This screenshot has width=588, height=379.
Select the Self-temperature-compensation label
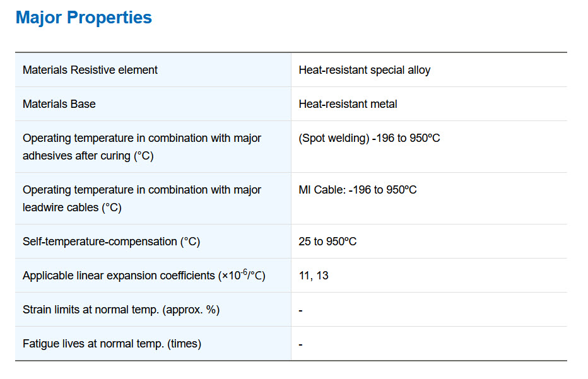112,242
